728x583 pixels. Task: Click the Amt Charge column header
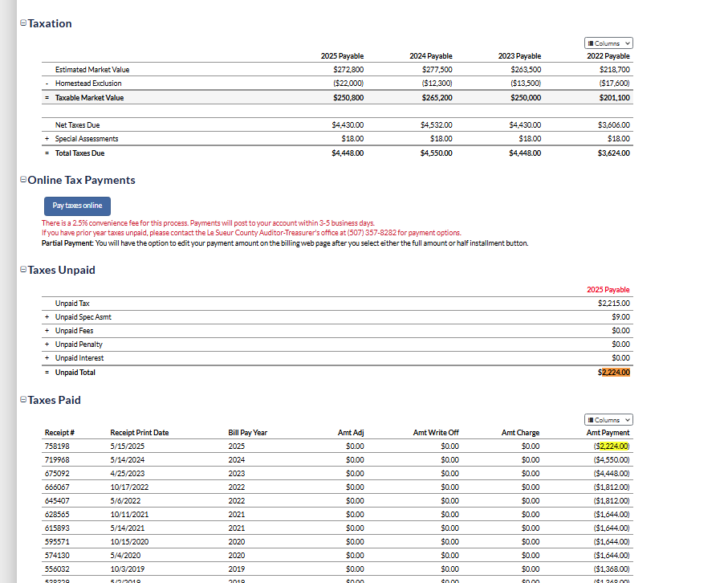(520, 433)
